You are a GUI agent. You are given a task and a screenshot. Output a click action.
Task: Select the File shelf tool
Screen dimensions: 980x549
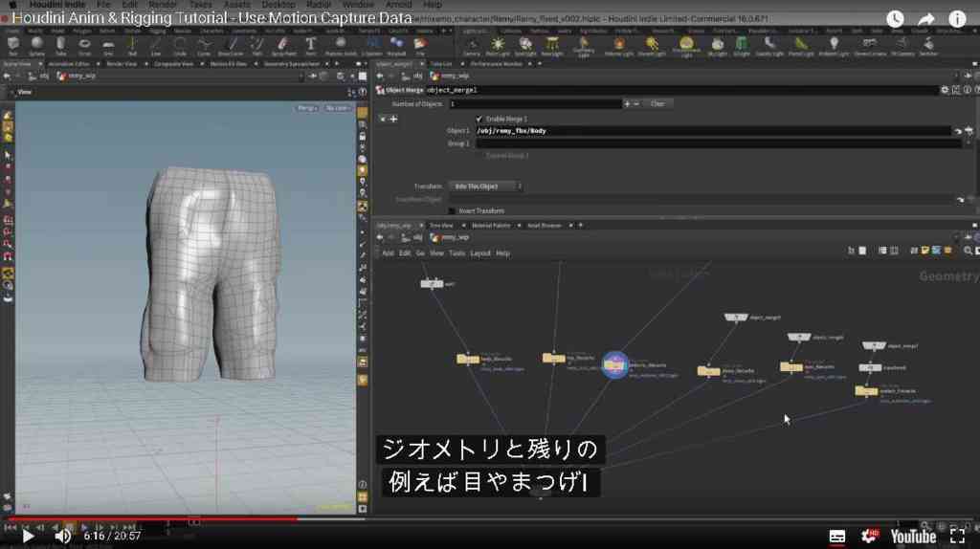[421, 45]
